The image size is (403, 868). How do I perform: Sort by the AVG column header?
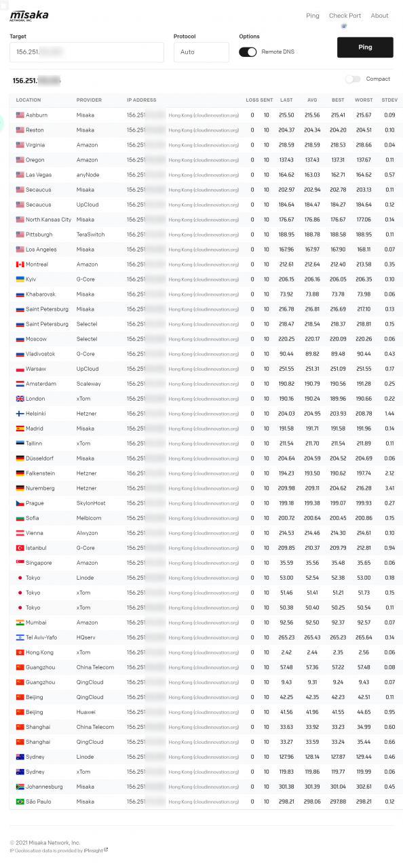click(x=313, y=100)
